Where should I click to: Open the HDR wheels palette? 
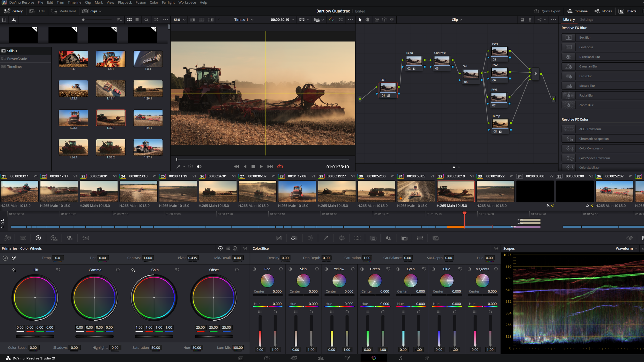(54, 238)
